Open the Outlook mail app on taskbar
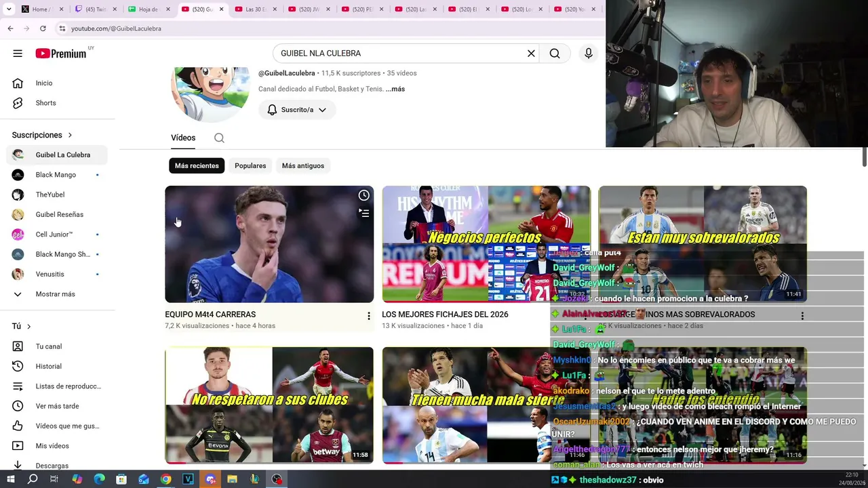This screenshot has height=488, width=868. point(144,479)
